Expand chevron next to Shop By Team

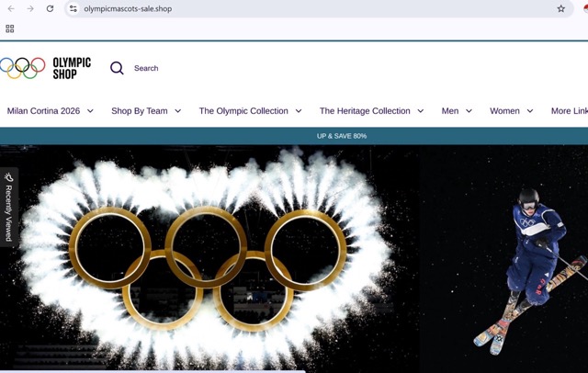tap(178, 111)
